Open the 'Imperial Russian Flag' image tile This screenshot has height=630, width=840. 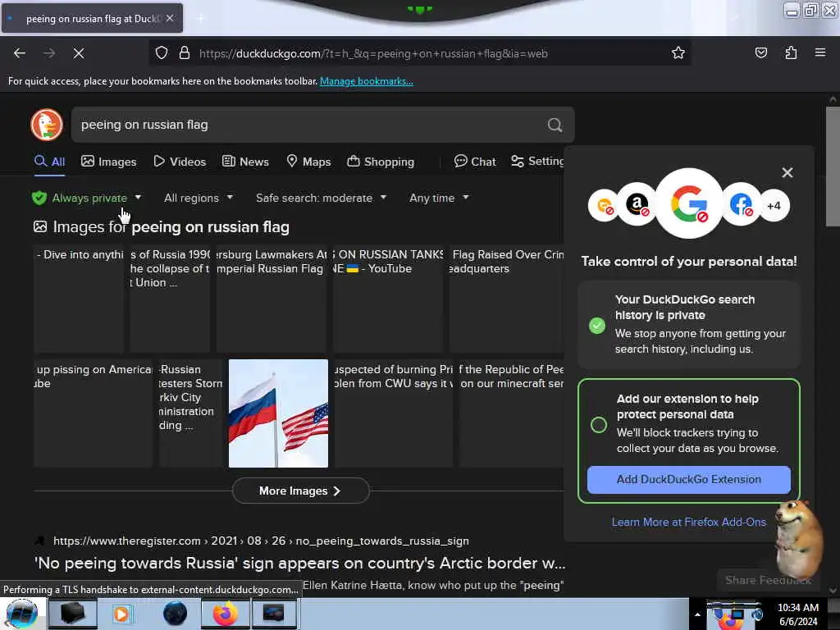coord(271,299)
